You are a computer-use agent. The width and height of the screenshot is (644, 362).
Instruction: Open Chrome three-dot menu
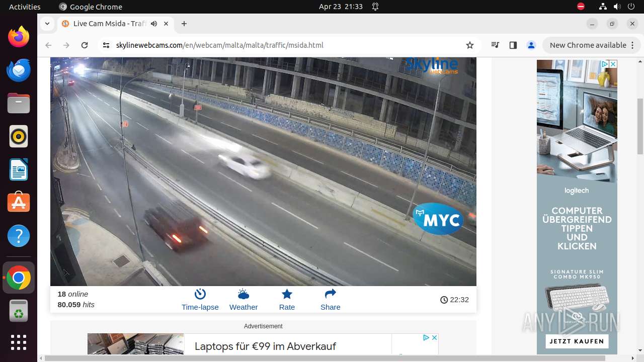click(x=632, y=45)
